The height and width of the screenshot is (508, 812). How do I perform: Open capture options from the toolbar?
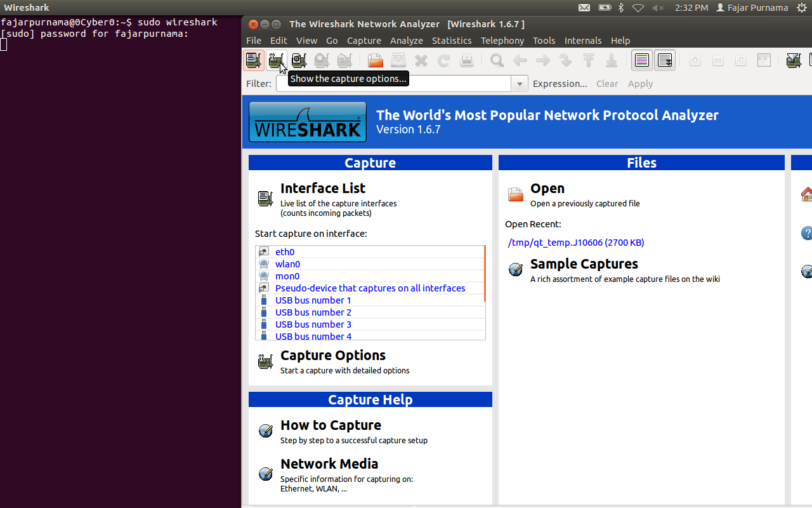[x=276, y=60]
